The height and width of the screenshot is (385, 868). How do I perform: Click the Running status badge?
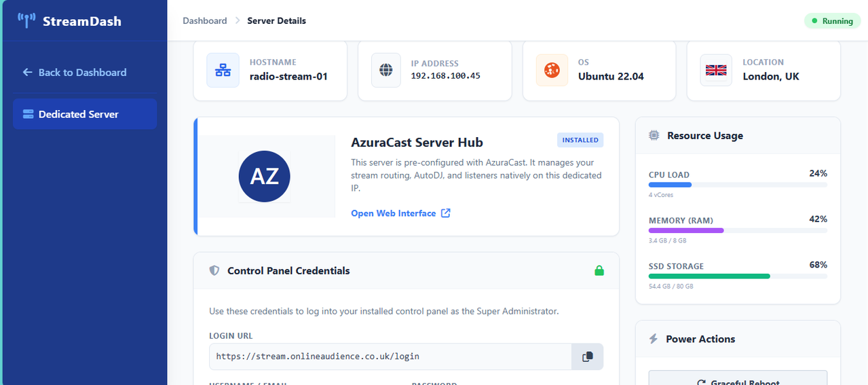pyautogui.click(x=832, y=21)
